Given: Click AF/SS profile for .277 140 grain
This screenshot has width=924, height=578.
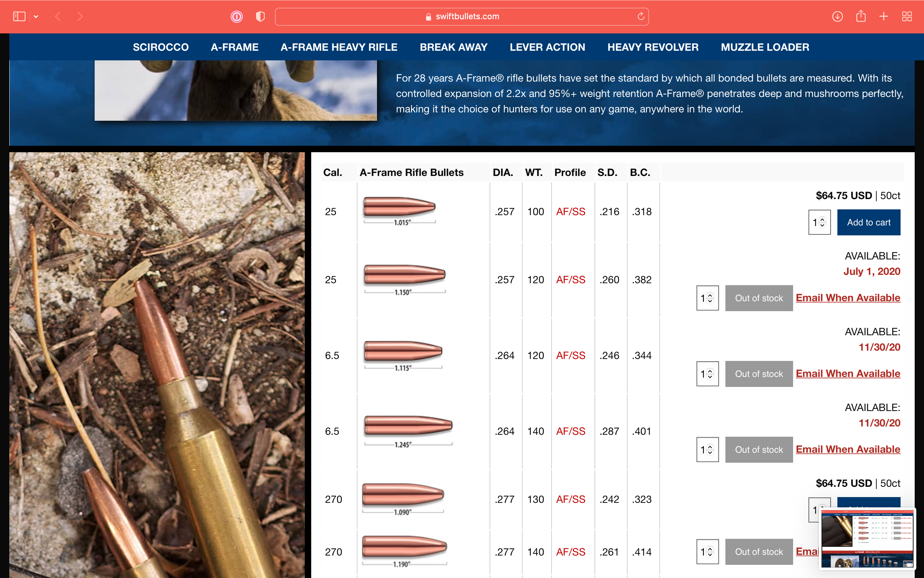Looking at the screenshot, I should pyautogui.click(x=570, y=552).
